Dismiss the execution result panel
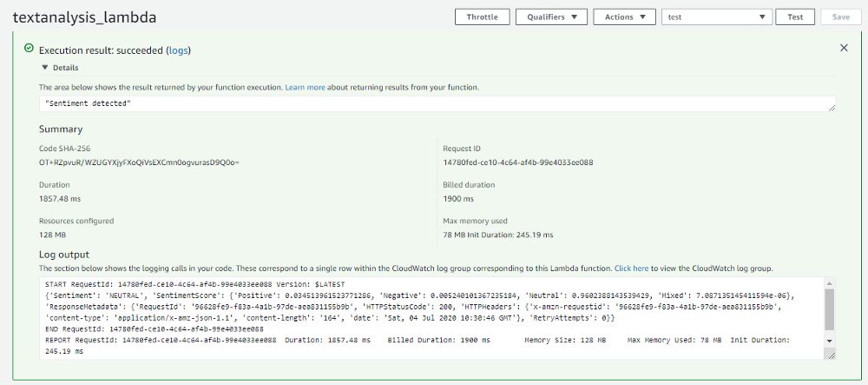This screenshot has height=385, width=868. click(844, 49)
